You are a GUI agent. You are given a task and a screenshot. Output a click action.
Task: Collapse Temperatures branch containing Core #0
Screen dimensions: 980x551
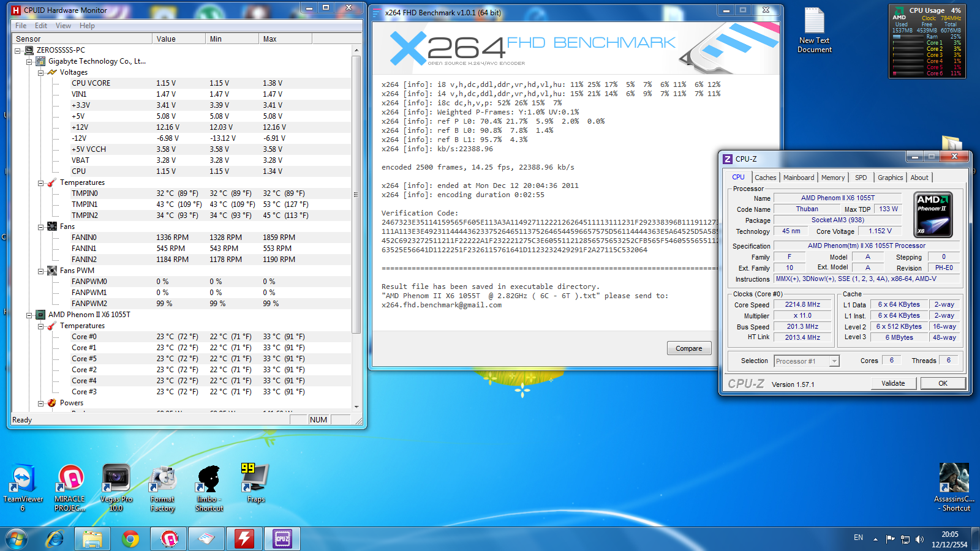[x=40, y=326]
